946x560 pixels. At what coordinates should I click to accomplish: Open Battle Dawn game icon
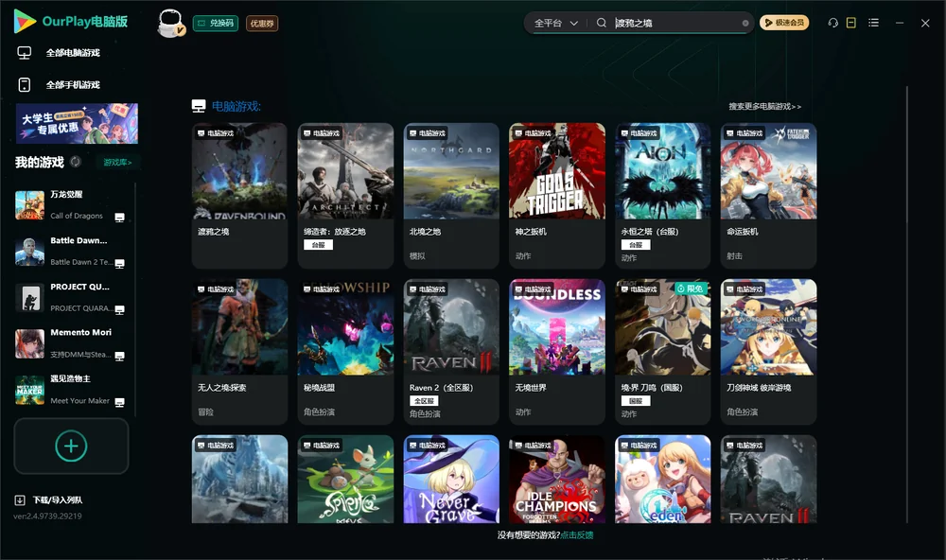[29, 252]
